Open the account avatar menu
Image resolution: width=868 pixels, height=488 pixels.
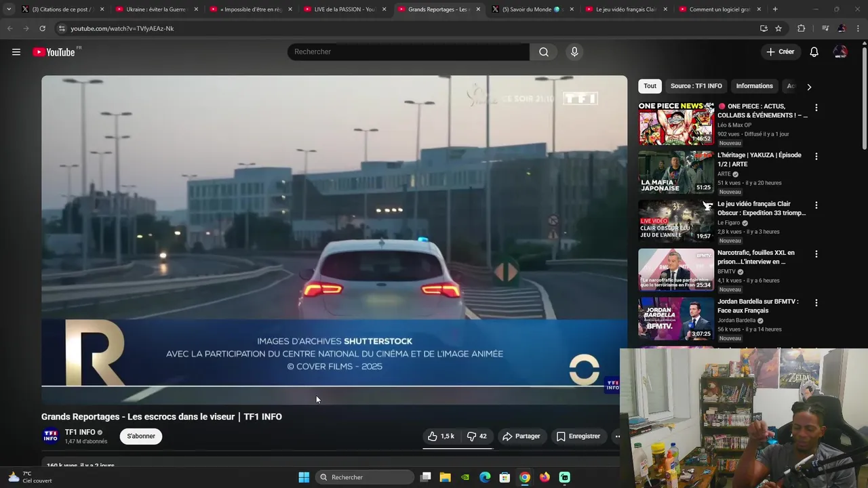[x=840, y=52]
